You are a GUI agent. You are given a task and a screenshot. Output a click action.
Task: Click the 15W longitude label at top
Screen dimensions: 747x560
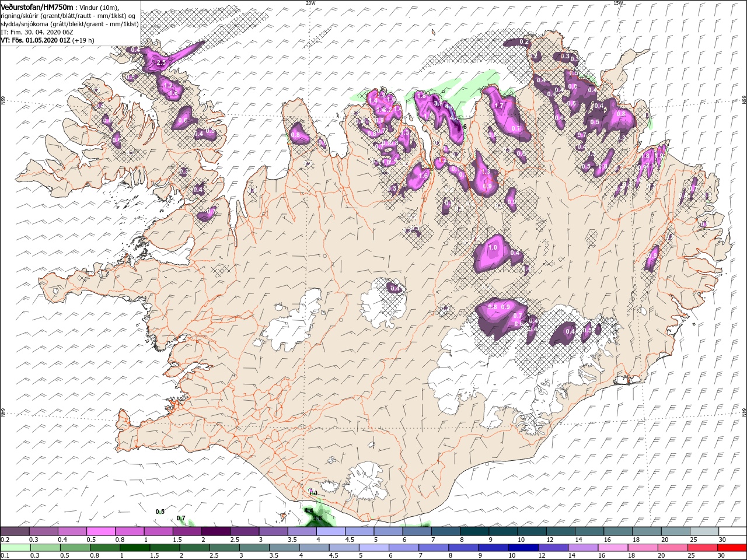(618, 3)
